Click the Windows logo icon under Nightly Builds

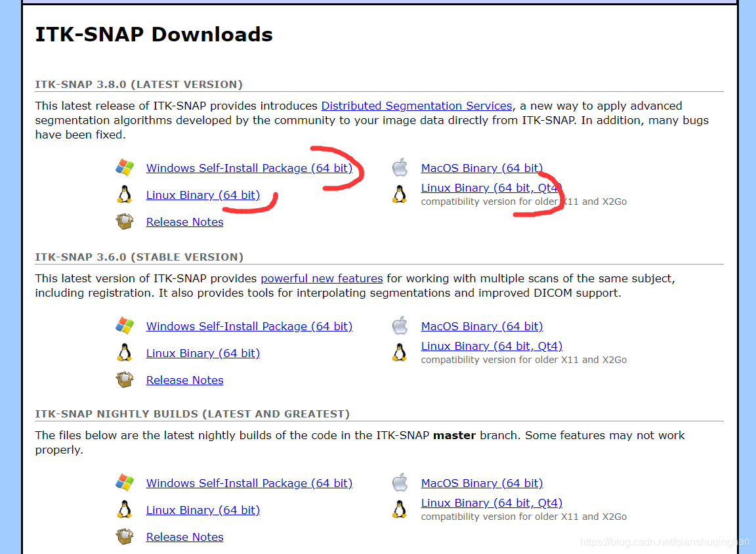[x=125, y=482]
